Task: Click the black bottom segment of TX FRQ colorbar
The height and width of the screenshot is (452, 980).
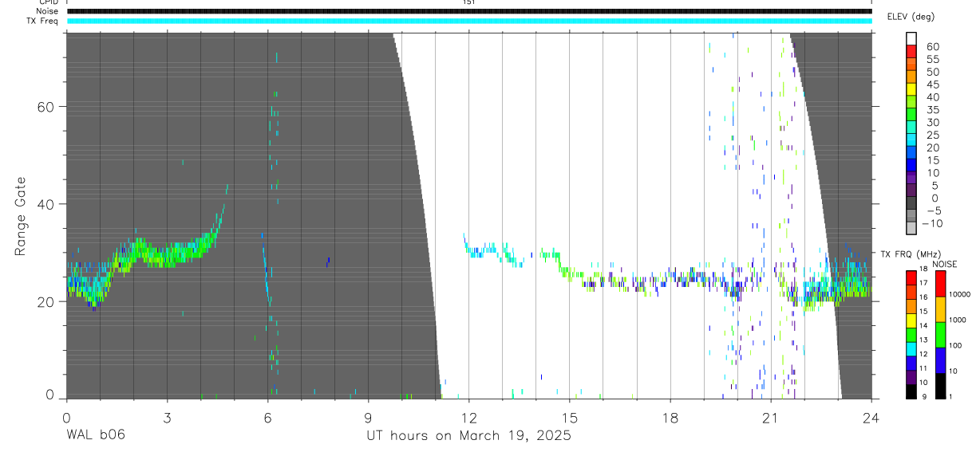Action: tap(911, 391)
